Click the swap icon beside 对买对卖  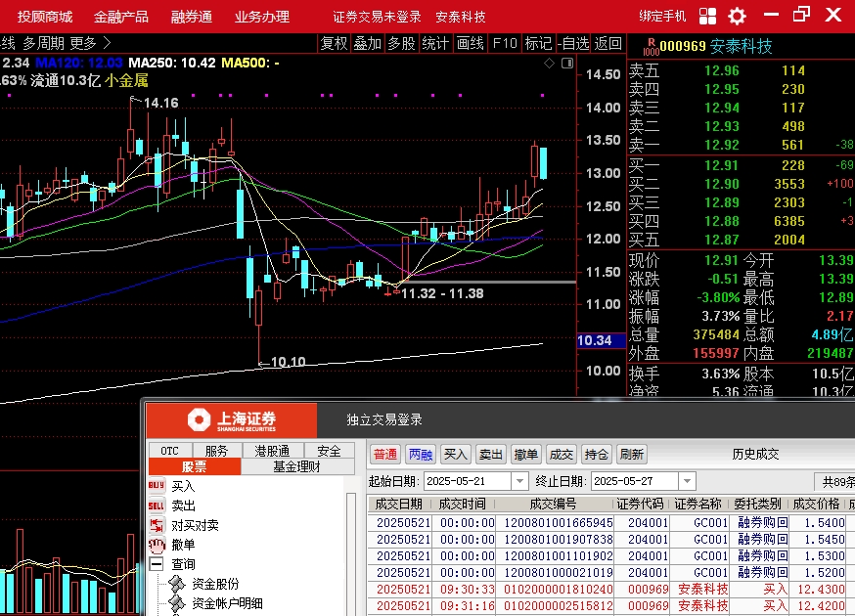coord(157,525)
